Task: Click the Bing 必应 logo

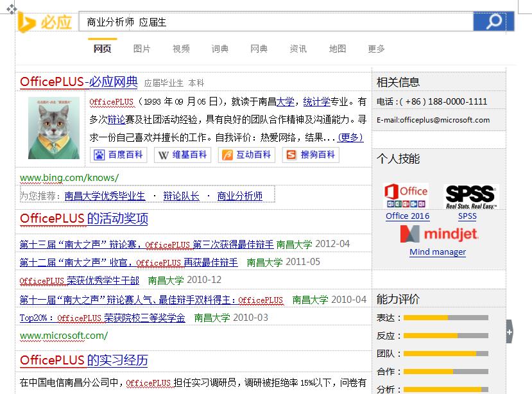Action: [x=45, y=22]
